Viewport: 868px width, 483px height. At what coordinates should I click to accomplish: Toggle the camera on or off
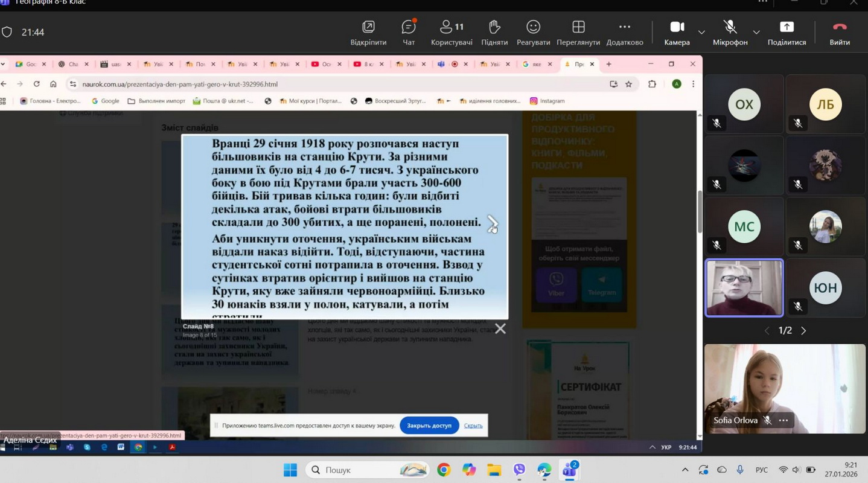(x=677, y=33)
